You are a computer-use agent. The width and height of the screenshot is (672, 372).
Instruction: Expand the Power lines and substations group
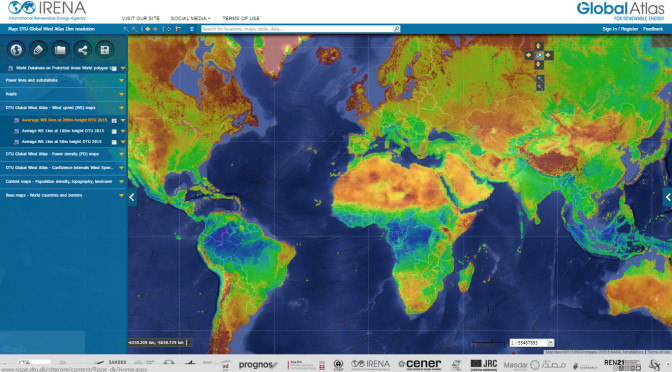point(121,80)
